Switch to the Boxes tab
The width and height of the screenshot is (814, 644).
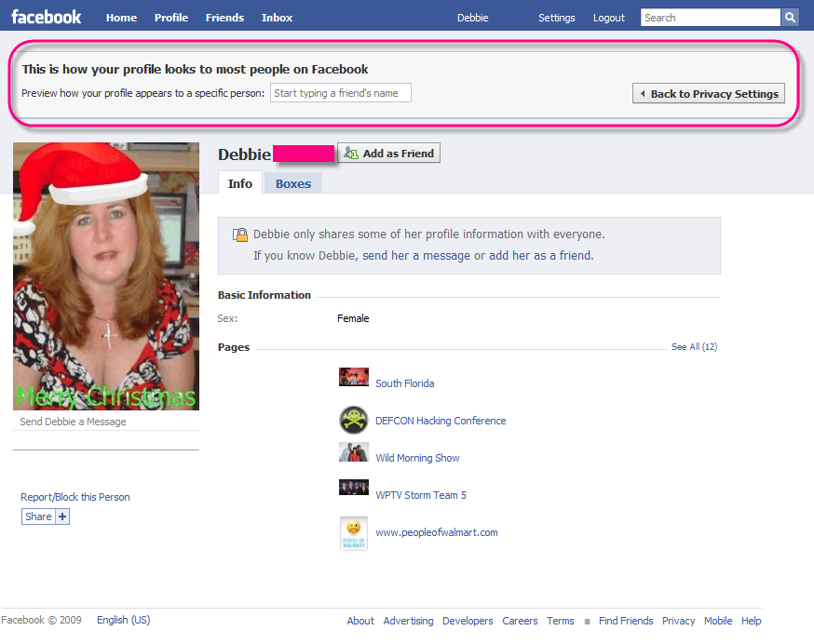(292, 183)
